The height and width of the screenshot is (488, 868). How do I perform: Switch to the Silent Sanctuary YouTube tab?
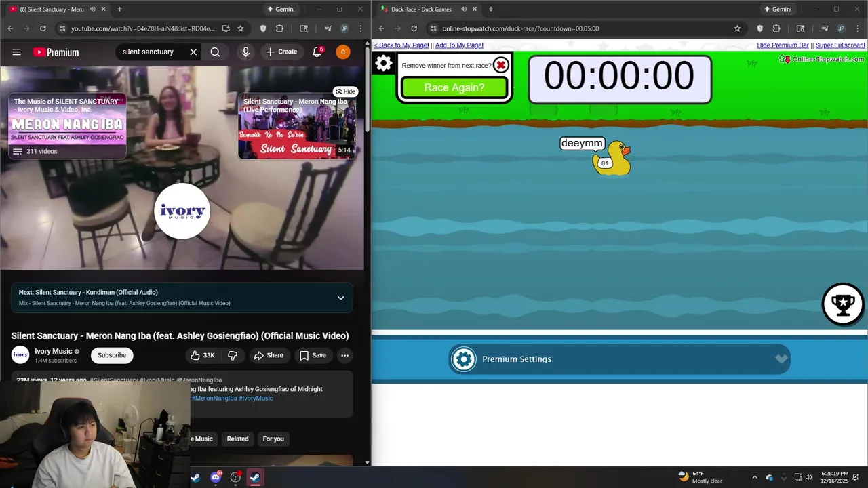(53, 9)
